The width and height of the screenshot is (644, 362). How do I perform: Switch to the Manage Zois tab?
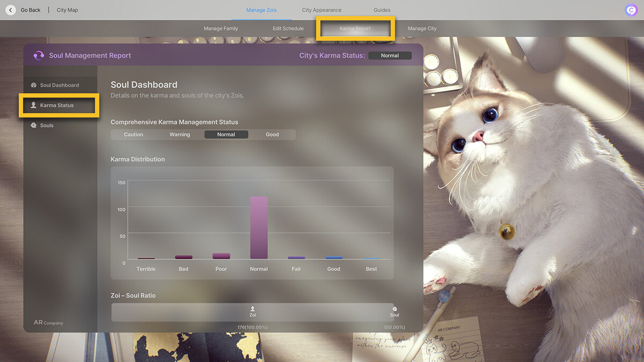261,10
